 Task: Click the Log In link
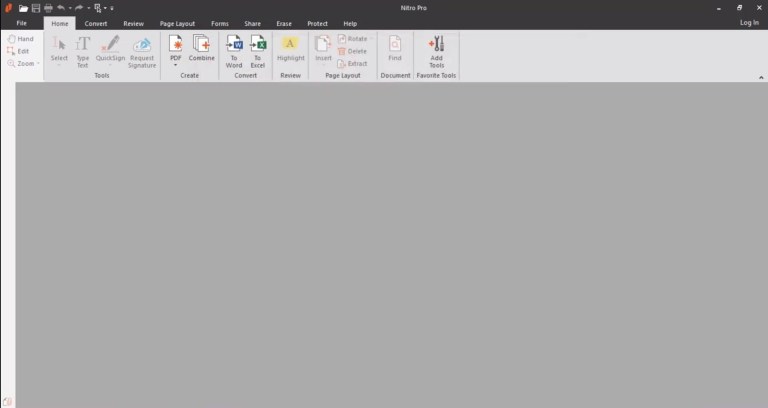[x=749, y=23]
